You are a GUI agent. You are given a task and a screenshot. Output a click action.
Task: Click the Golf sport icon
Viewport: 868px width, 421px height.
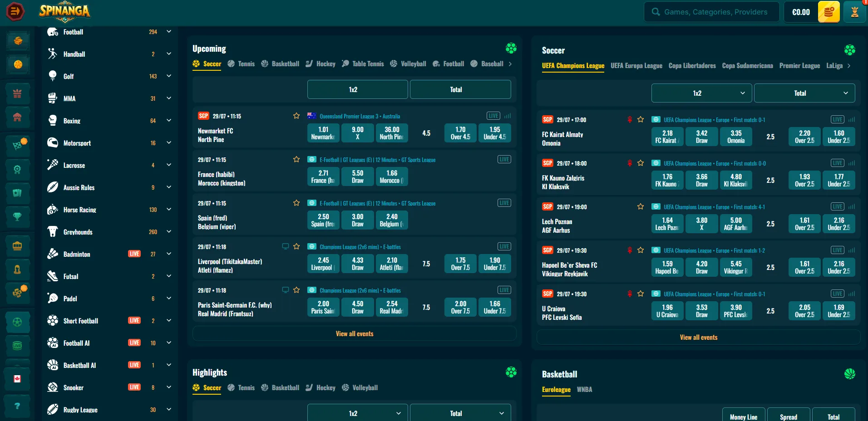[x=53, y=76]
